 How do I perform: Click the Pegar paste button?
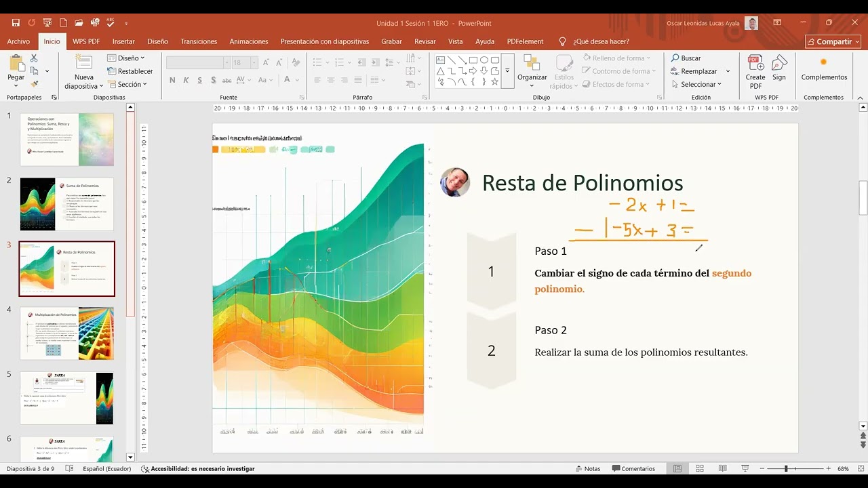(16, 71)
